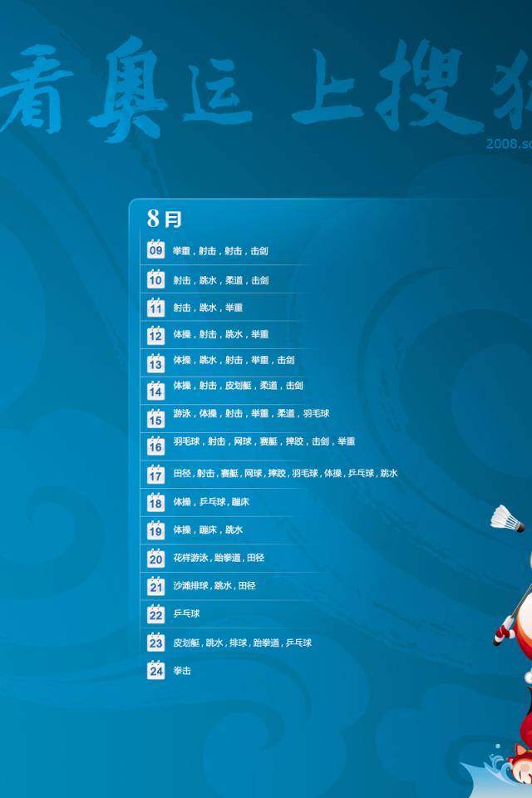Click the August 16 events starting with 羽毛球

[264, 441]
